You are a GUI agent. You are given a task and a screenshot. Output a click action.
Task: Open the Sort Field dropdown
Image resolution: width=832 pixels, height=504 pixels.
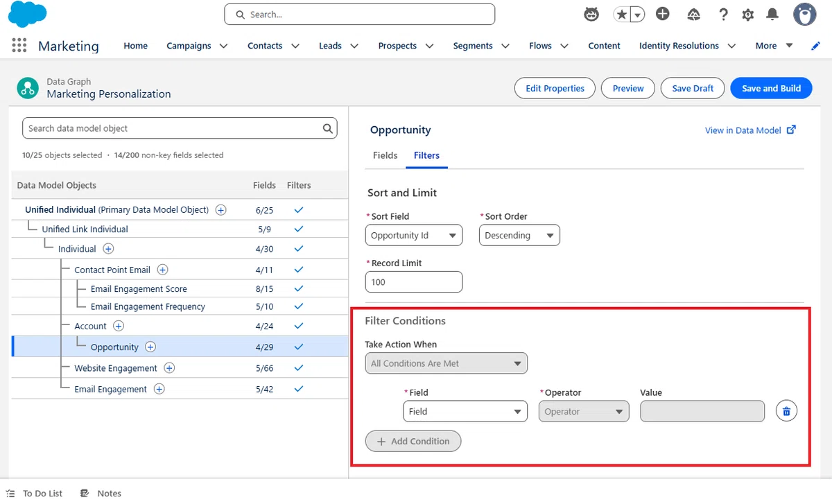(414, 235)
